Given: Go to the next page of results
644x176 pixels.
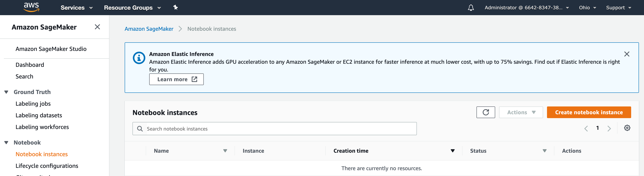Looking at the screenshot, I should [x=609, y=128].
